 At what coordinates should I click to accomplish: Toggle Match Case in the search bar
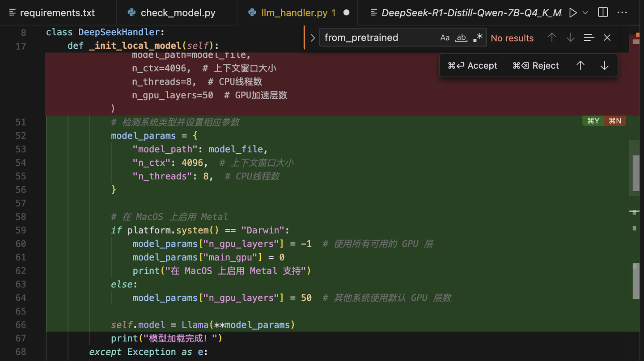(x=445, y=37)
